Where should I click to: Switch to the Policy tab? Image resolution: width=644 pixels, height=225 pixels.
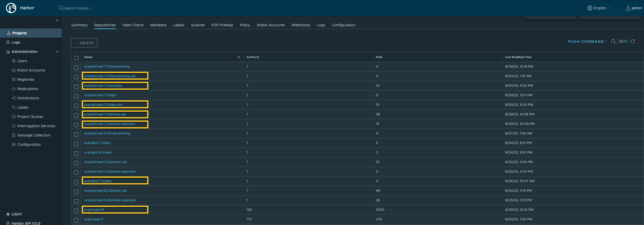pos(245,25)
